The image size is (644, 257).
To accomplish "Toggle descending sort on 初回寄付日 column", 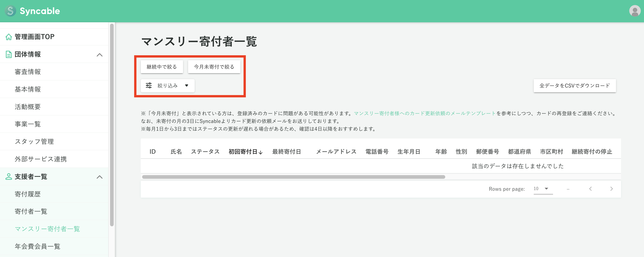I will 245,151.
